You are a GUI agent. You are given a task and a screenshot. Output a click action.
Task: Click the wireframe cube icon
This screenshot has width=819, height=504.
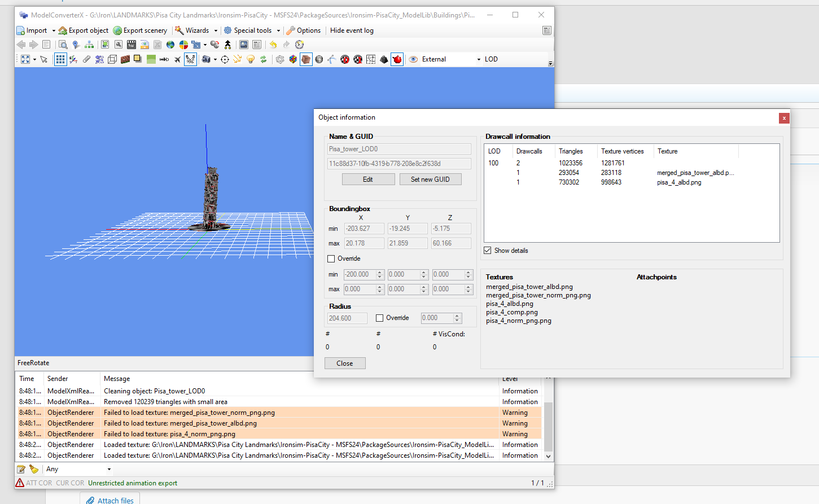coord(112,59)
